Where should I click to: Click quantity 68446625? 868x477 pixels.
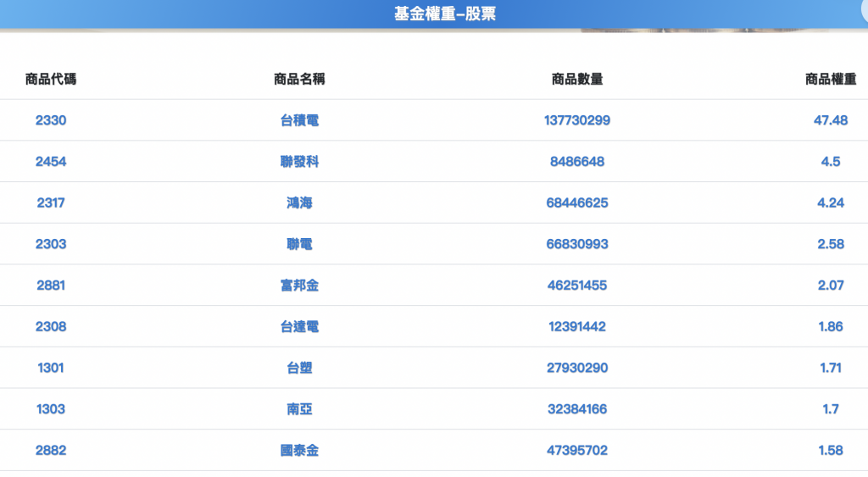[x=577, y=202]
